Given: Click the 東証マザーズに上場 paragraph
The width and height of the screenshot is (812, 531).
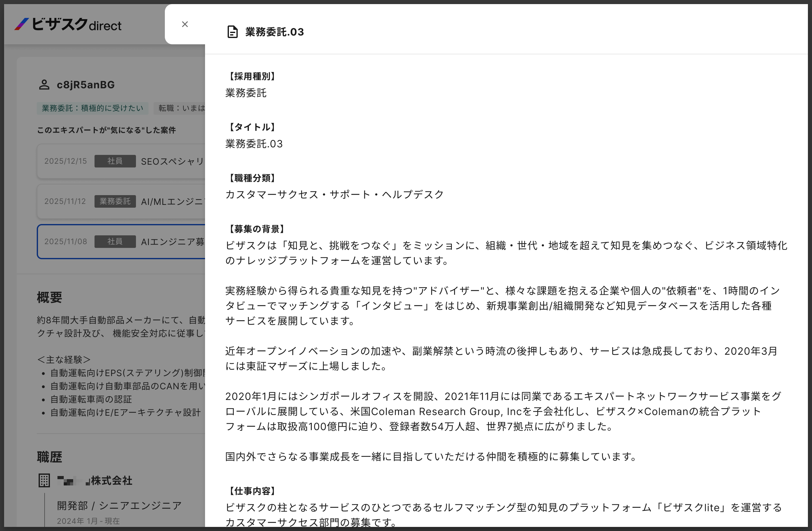Looking at the screenshot, I should pos(501,359).
